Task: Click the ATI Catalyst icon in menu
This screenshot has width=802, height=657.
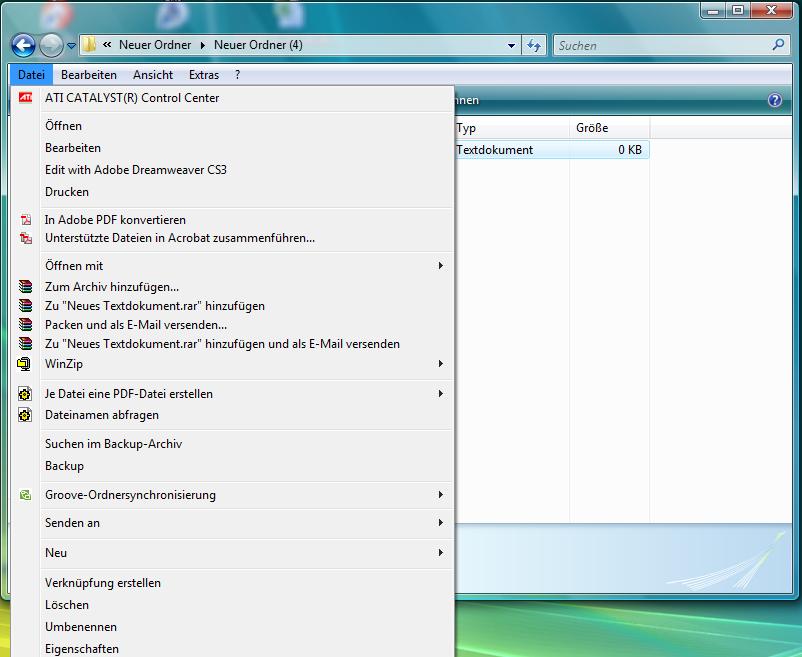Action: point(25,98)
